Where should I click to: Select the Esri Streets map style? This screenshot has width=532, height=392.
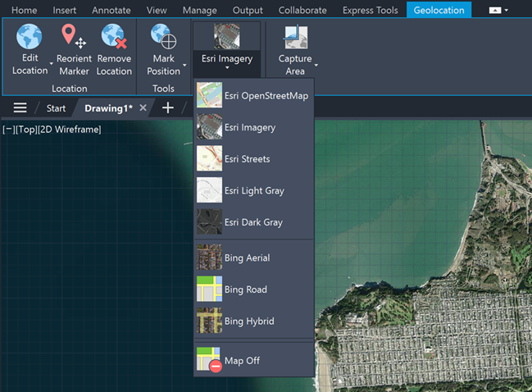pyautogui.click(x=246, y=159)
